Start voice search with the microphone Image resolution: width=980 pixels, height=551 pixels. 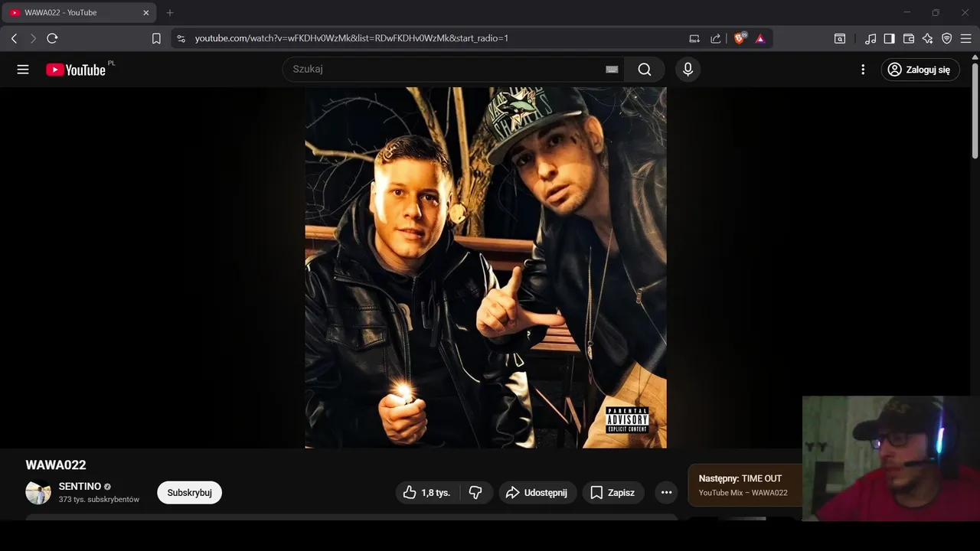coord(688,70)
